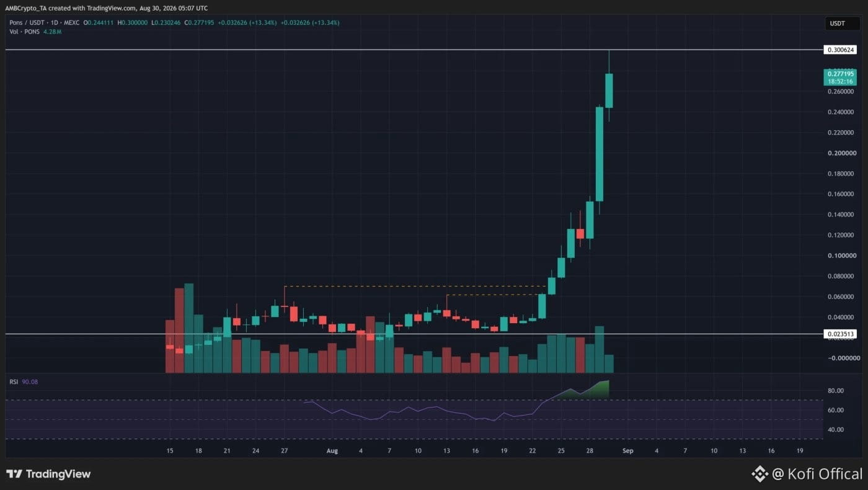
Task: Click the 80.00 RSI scale label
Action: [835, 390]
